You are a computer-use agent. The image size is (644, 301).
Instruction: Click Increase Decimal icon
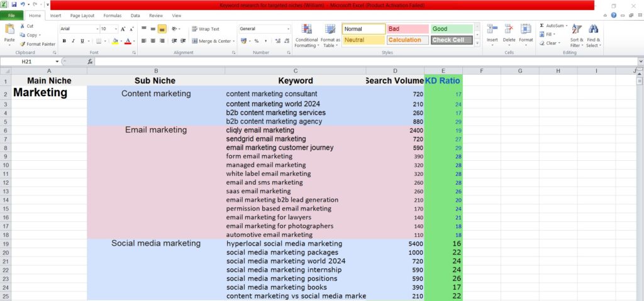[277, 41]
